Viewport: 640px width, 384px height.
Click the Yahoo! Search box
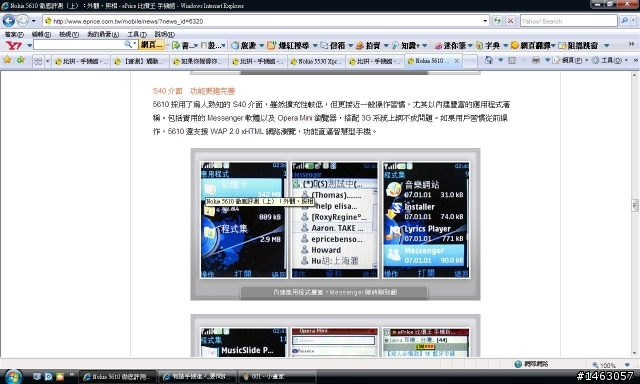(x=568, y=21)
